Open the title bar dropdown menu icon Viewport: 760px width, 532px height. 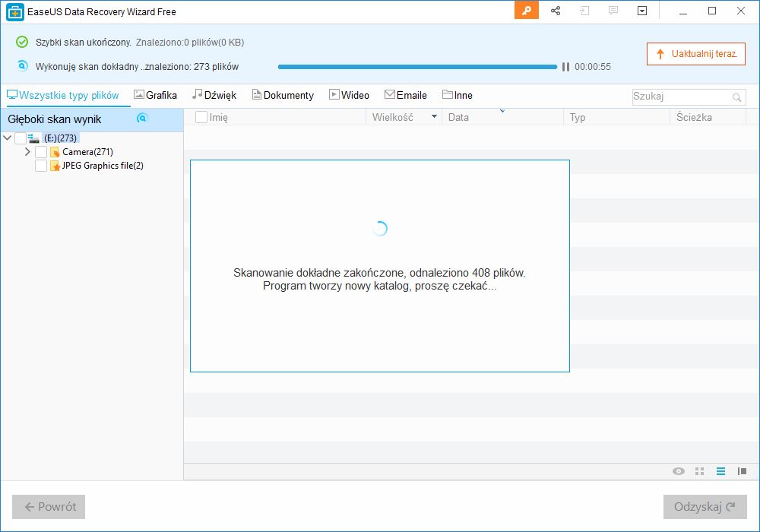point(642,11)
